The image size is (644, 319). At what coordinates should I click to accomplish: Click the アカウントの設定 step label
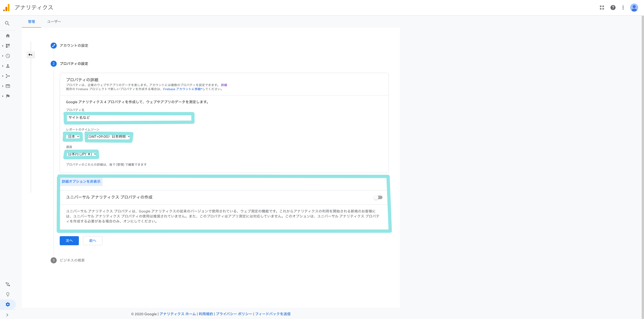[74, 45]
